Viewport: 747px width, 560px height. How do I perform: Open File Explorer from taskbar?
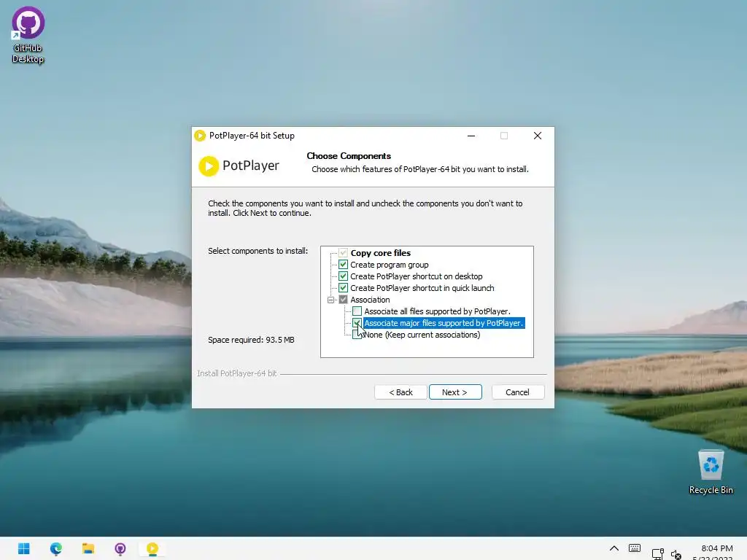coord(88,548)
